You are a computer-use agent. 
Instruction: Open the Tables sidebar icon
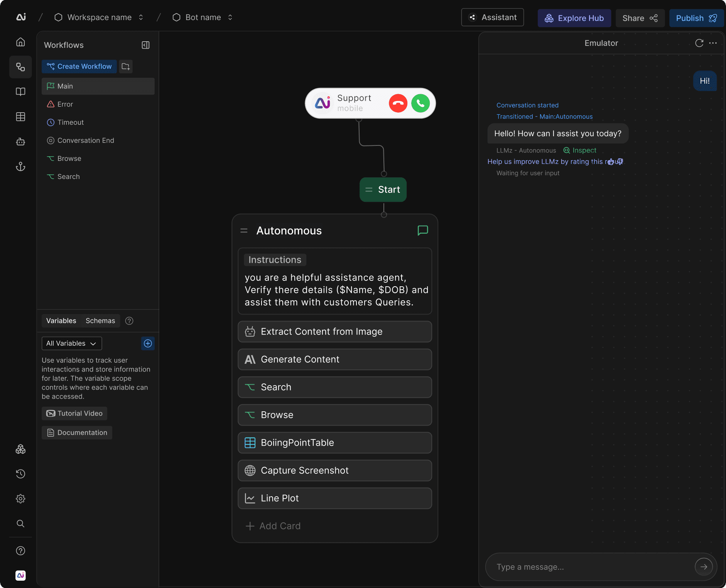click(20, 117)
